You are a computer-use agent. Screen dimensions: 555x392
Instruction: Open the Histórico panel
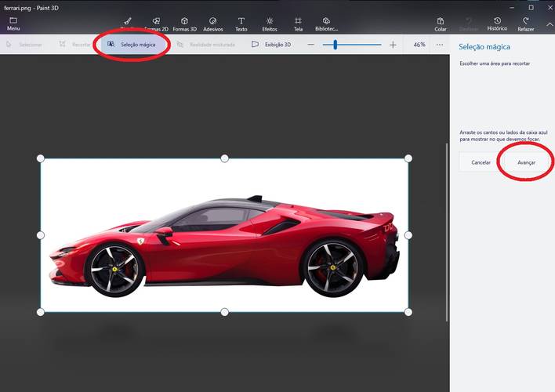click(497, 24)
